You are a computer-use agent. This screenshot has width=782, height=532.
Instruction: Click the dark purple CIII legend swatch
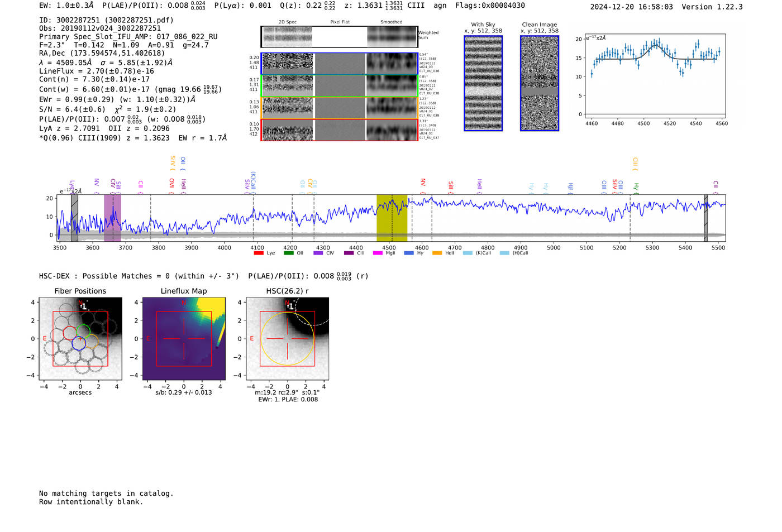click(x=349, y=253)
